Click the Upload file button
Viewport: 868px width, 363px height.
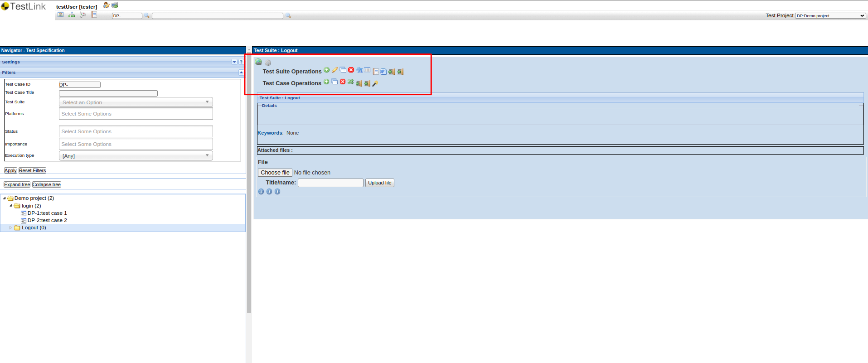[x=379, y=183]
